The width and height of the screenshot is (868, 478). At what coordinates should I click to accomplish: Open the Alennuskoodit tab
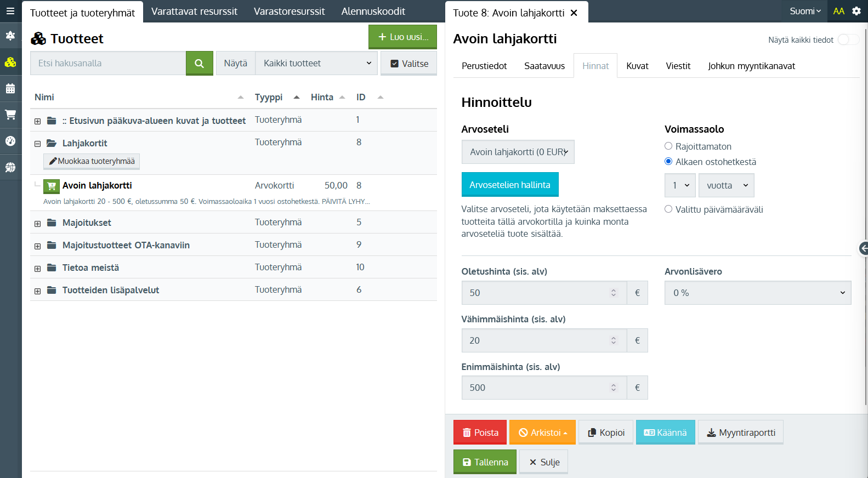pyautogui.click(x=373, y=12)
